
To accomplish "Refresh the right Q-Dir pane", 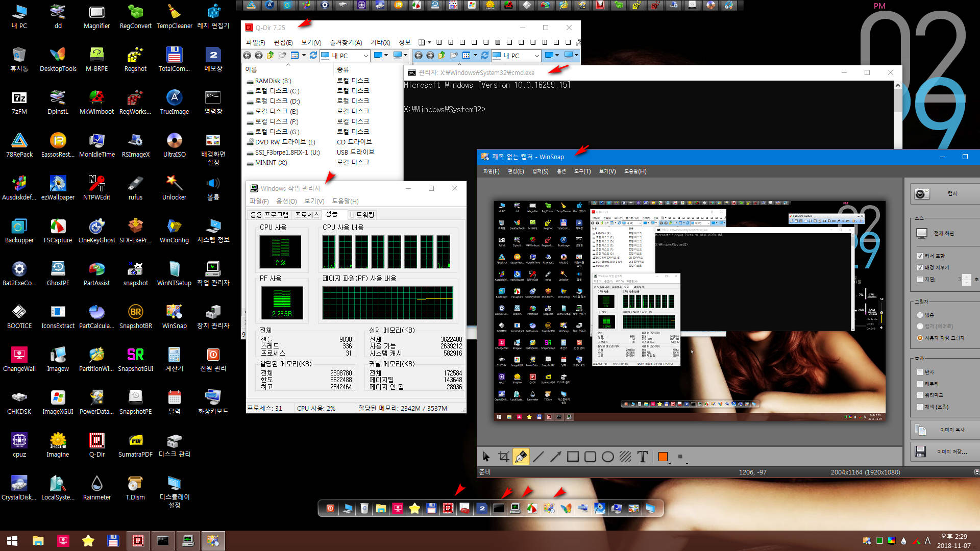I will [485, 55].
